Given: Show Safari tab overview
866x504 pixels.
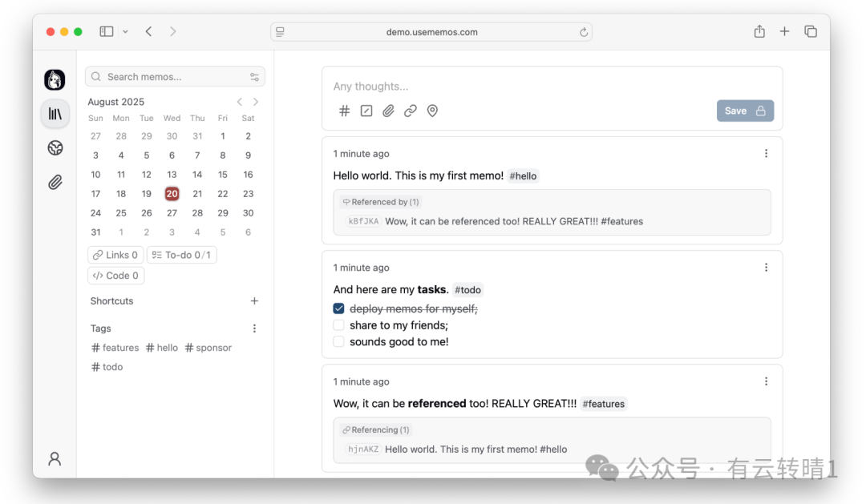Looking at the screenshot, I should pos(810,31).
